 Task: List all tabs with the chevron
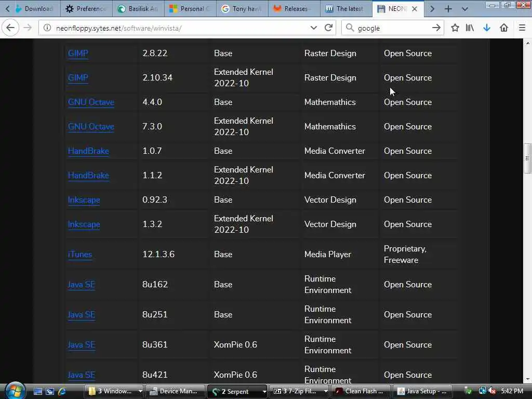465,9
